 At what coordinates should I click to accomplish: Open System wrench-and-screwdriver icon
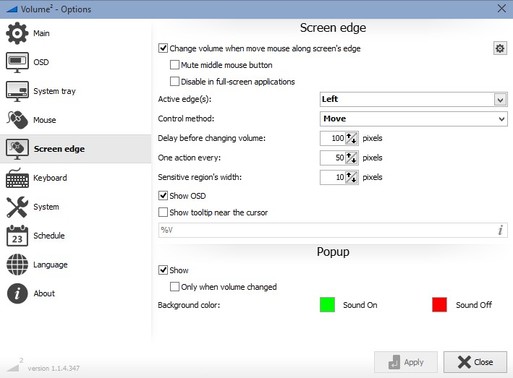pos(17,207)
